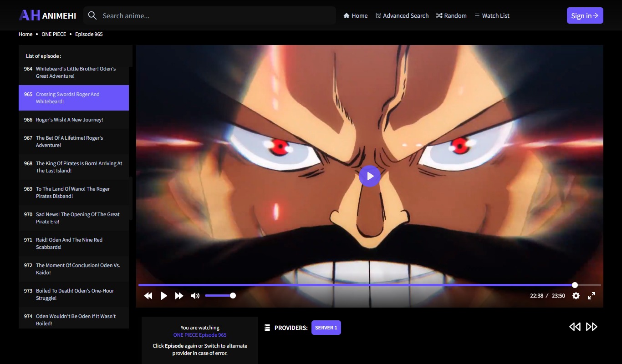
Task: Click the play button in the control bar
Action: (x=164, y=296)
